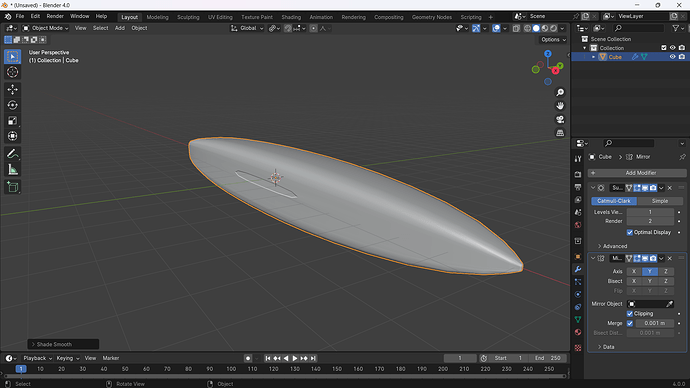Activate the Transform tool

coord(12,136)
